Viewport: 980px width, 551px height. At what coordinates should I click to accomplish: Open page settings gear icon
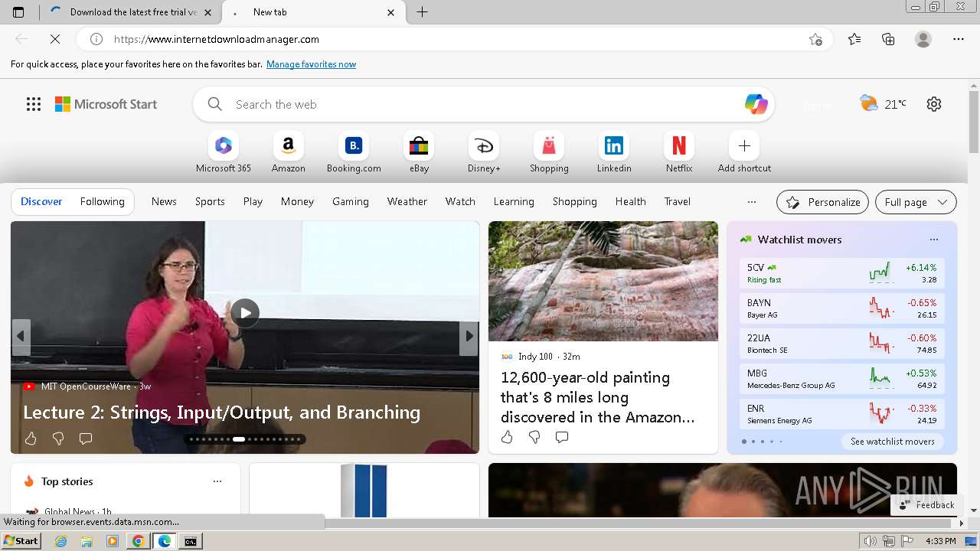tap(934, 104)
